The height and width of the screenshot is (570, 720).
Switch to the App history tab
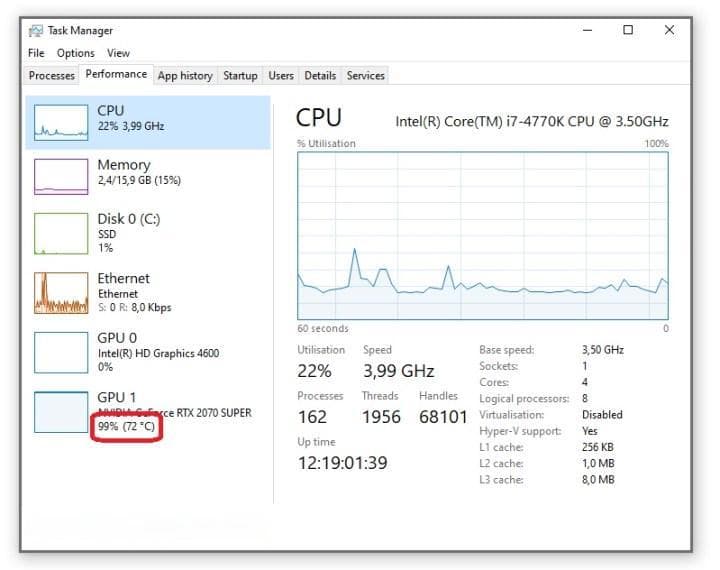pyautogui.click(x=185, y=75)
